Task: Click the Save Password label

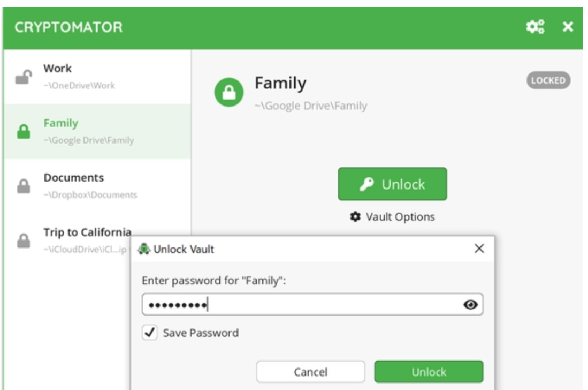Action: pos(201,333)
